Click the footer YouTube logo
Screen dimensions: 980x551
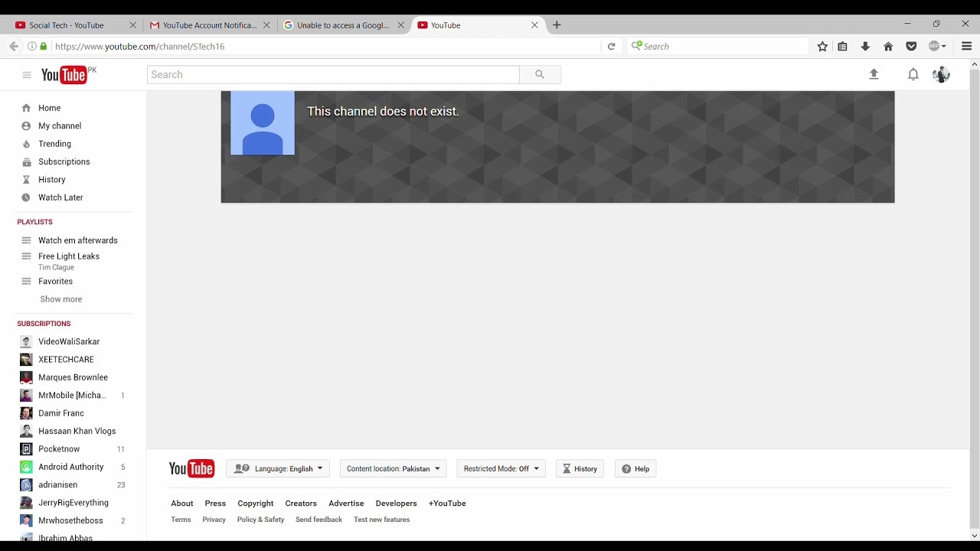pos(191,468)
